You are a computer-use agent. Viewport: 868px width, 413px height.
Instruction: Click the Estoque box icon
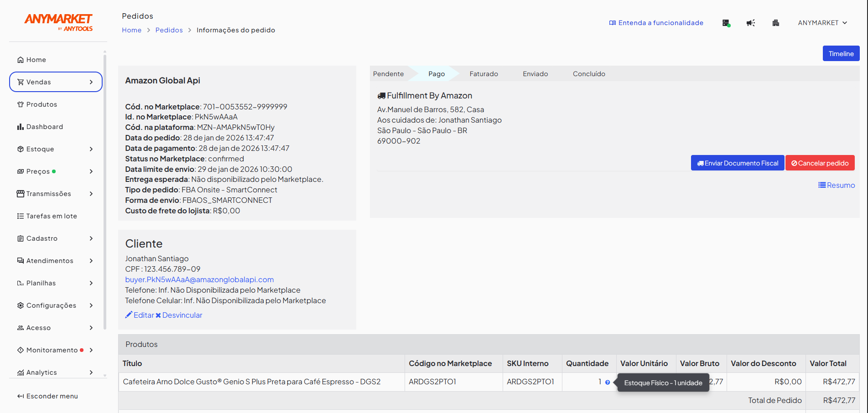pyautogui.click(x=21, y=149)
